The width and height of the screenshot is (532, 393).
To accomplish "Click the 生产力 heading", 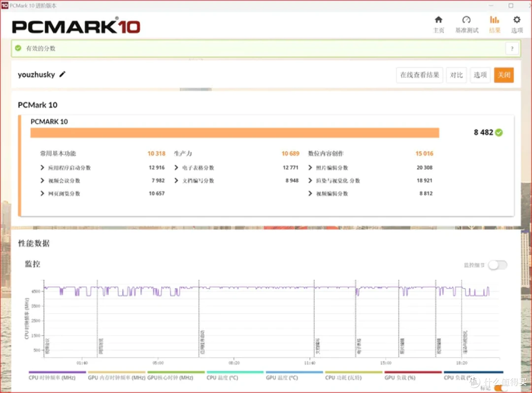I will (183, 154).
